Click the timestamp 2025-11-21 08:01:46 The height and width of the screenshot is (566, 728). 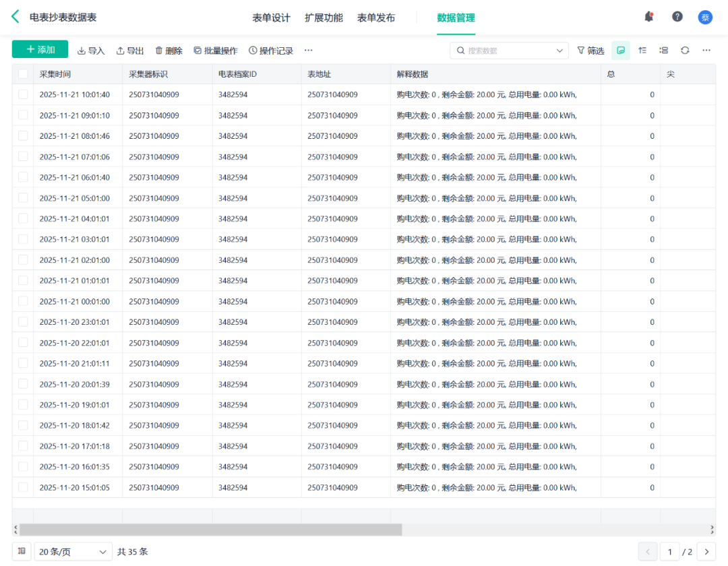tap(75, 136)
